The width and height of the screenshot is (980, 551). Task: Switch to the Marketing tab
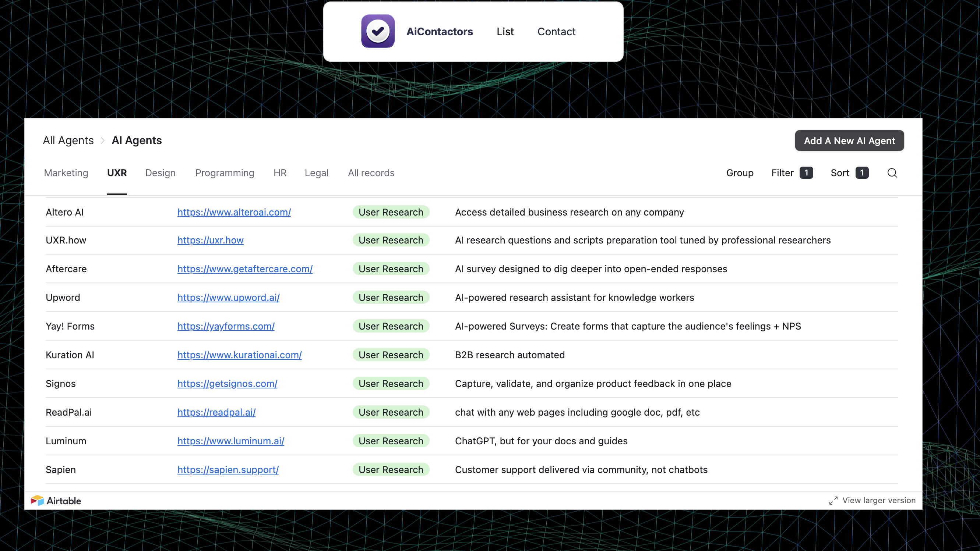[x=66, y=173]
